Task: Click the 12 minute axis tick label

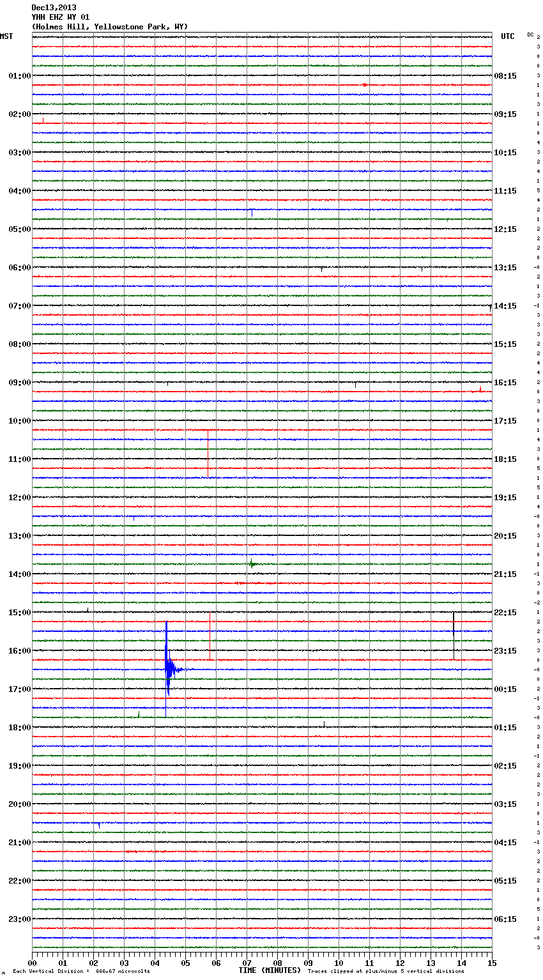Action: point(400,963)
